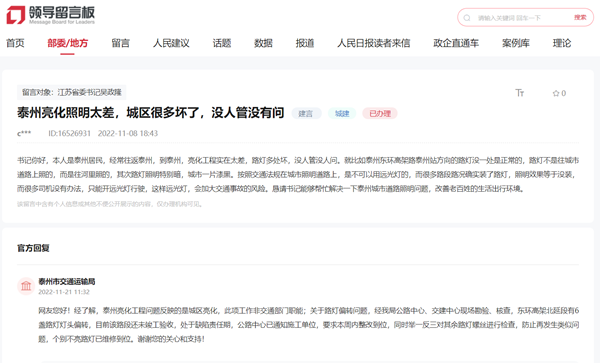The width and height of the screenshot is (600, 363).
Task: Click the 城建 tag
Action: (342, 114)
